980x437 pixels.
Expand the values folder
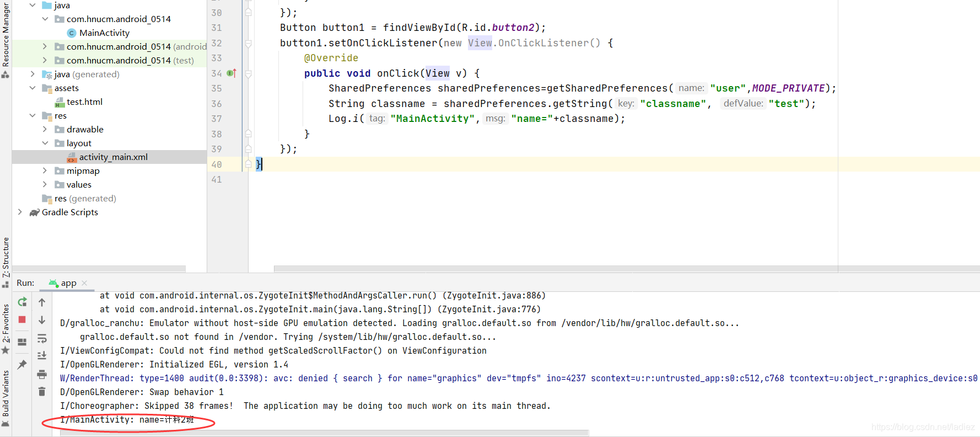[45, 184]
